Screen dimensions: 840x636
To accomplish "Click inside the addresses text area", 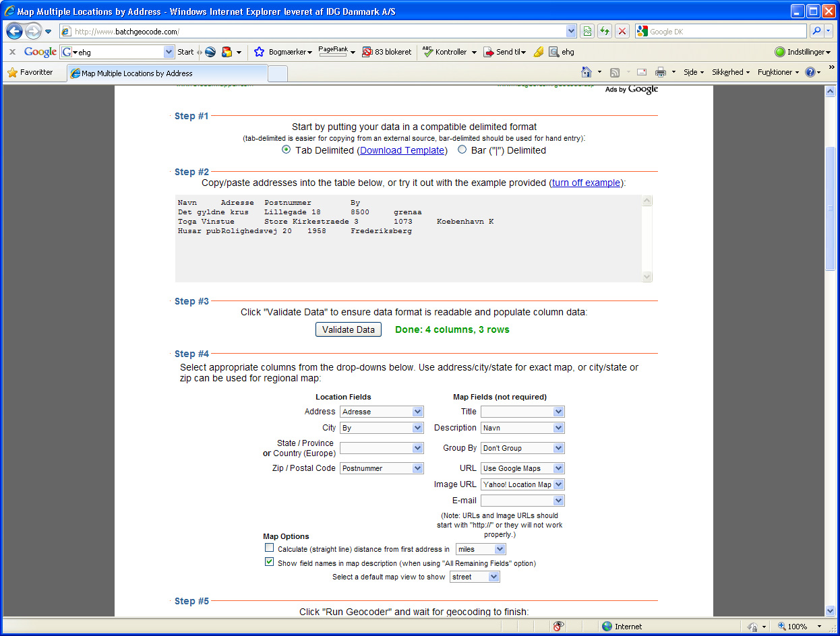I will pyautogui.click(x=408, y=238).
